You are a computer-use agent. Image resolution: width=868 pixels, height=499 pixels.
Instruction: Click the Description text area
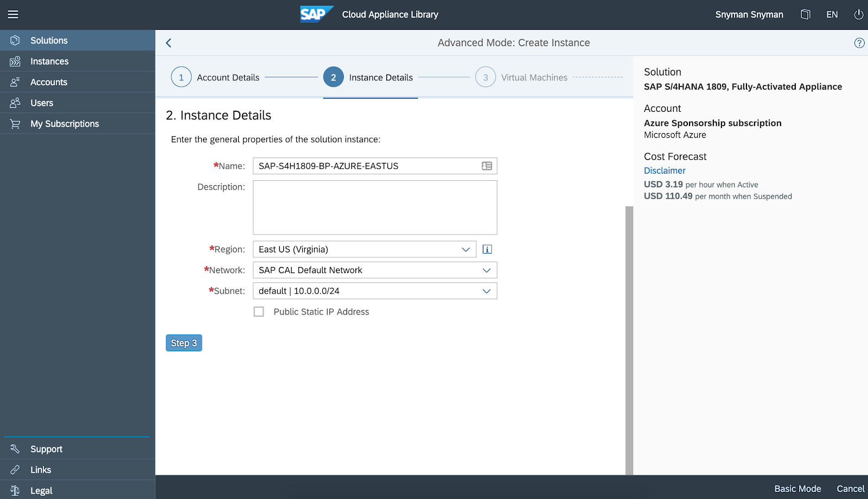click(x=375, y=207)
